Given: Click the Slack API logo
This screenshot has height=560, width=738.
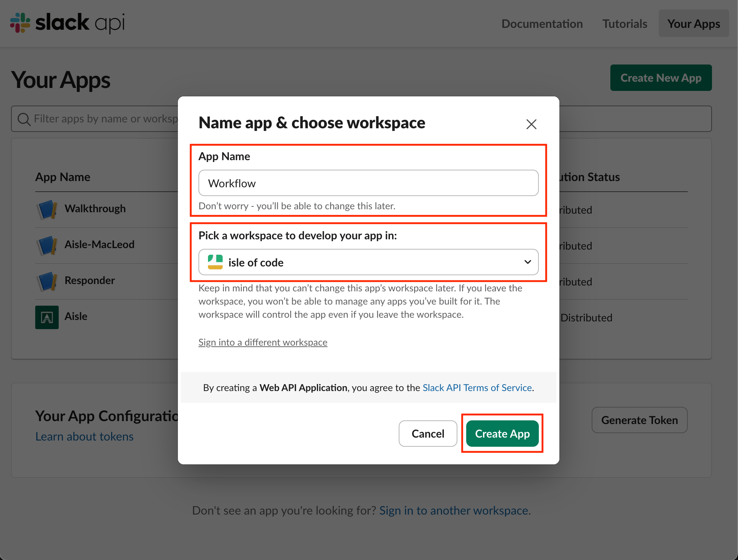Looking at the screenshot, I should point(68,23).
